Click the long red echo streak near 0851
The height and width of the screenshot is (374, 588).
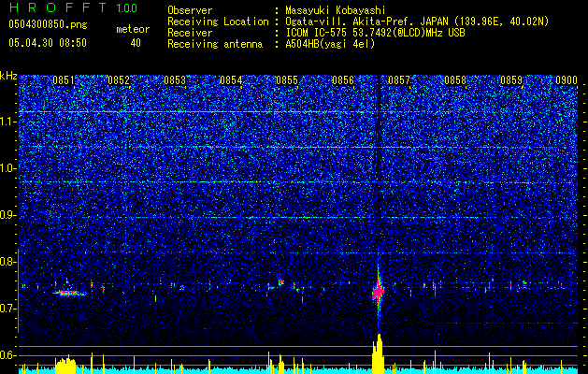pos(68,293)
